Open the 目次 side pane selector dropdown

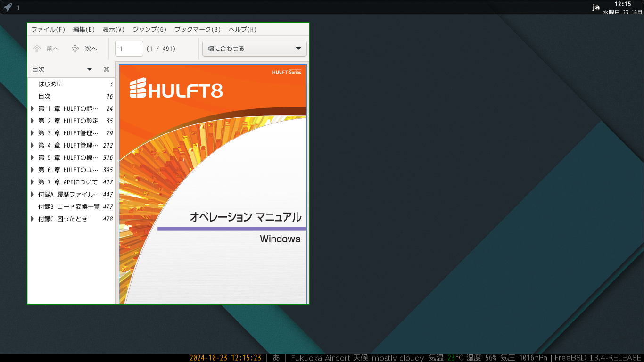pos(90,69)
